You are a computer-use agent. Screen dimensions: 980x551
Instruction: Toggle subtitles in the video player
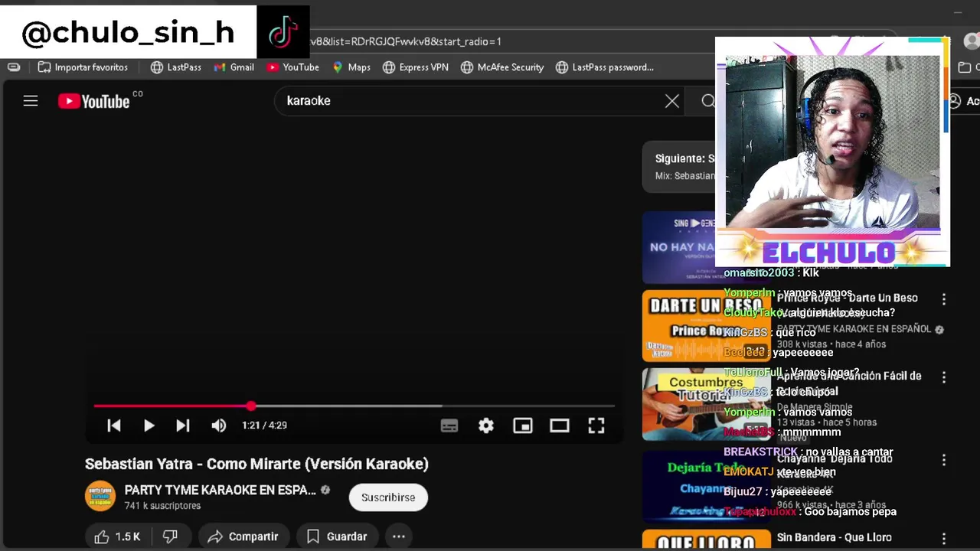[449, 425]
